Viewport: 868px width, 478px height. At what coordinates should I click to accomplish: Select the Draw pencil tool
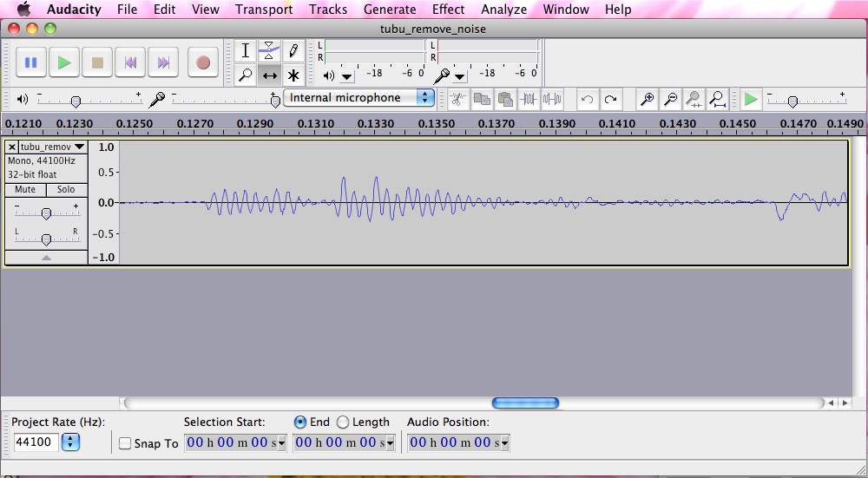coord(293,51)
